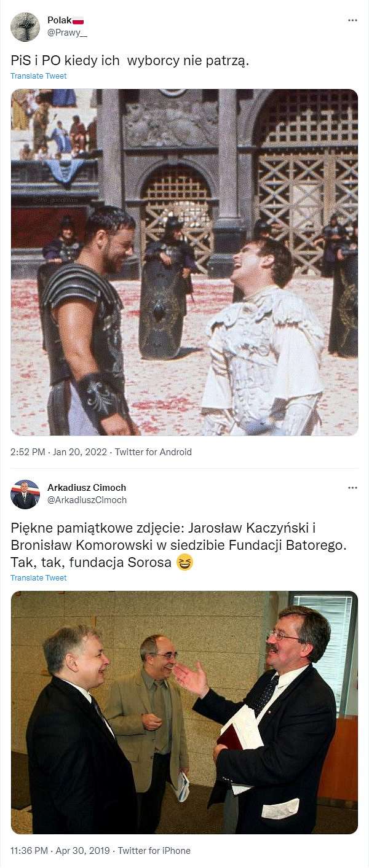Screen dimensions: 369x868
Task: Open the @Prawy__ handle
Action: [67, 33]
